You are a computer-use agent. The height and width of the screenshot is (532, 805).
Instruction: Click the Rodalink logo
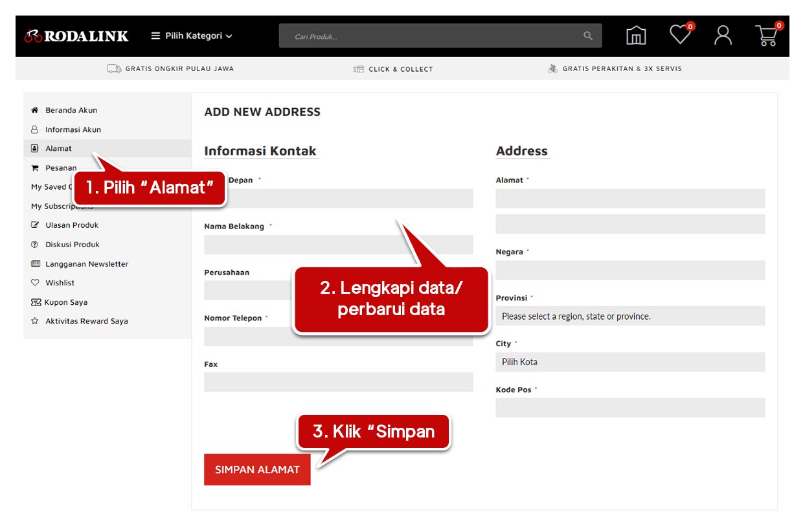coord(76,36)
